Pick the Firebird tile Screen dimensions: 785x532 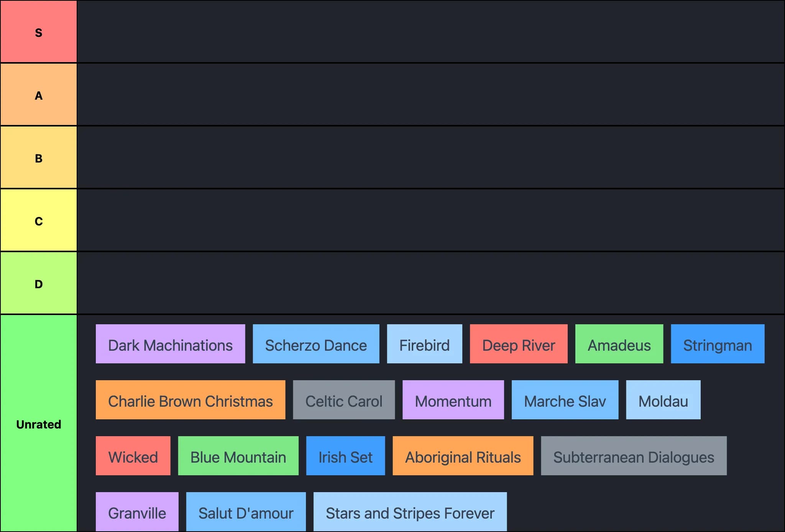pyautogui.click(x=424, y=344)
